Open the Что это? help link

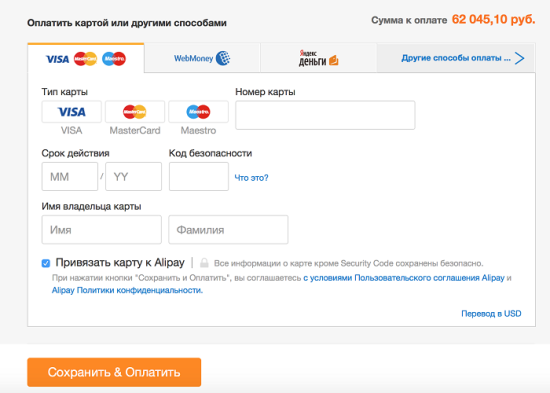pyautogui.click(x=251, y=178)
